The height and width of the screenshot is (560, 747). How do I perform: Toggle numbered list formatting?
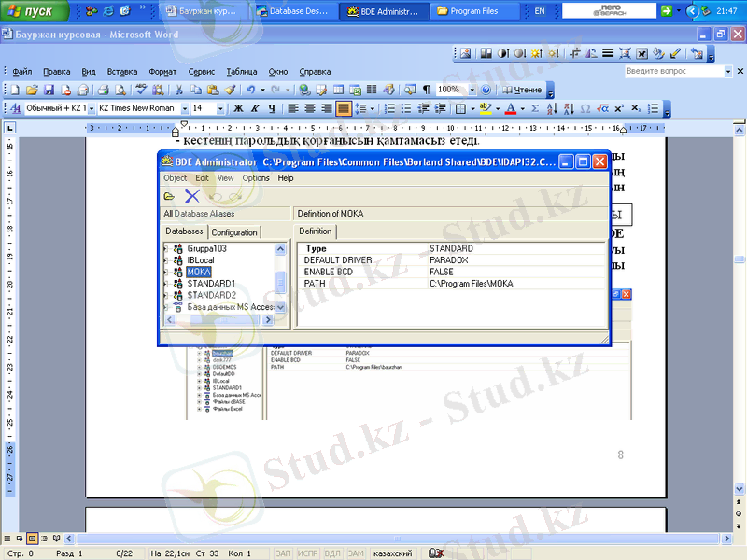coord(389,108)
